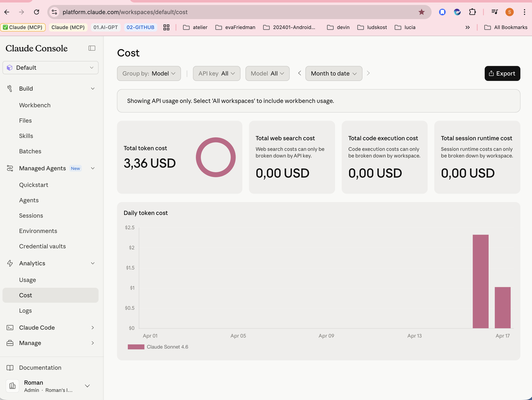The image size is (532, 400).
Task: Collapse the Build section chevron
Action: [93, 89]
